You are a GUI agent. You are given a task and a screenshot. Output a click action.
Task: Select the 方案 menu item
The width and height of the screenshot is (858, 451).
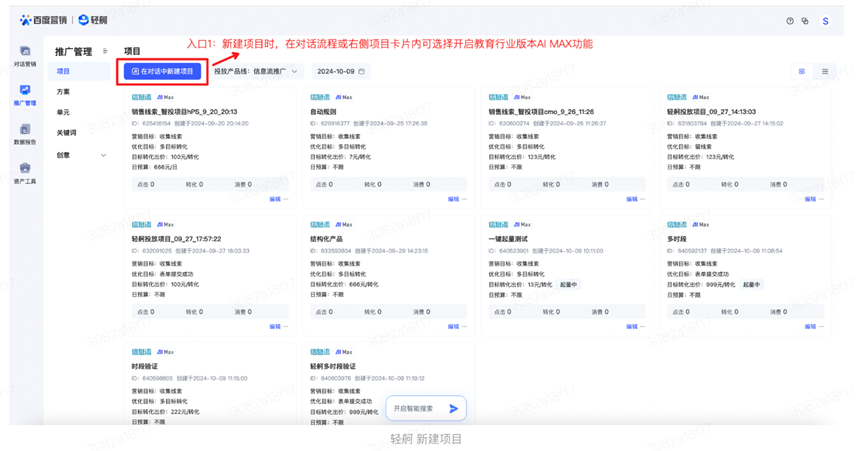[64, 92]
